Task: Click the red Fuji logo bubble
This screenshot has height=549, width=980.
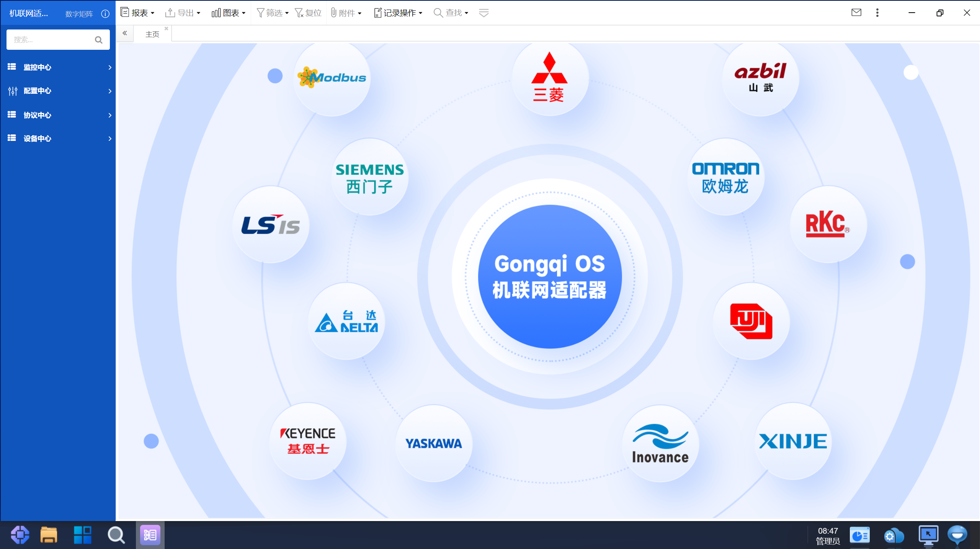Action: pos(751,321)
